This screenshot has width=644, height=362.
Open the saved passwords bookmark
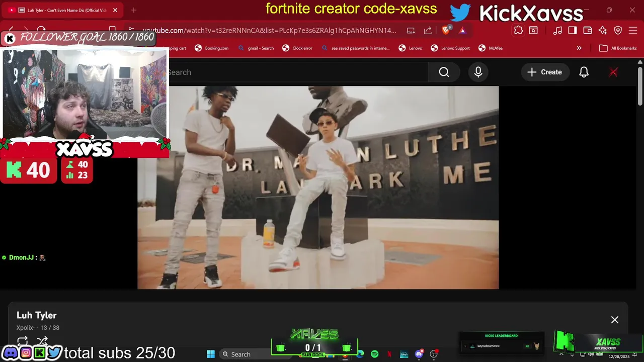[x=355, y=48]
